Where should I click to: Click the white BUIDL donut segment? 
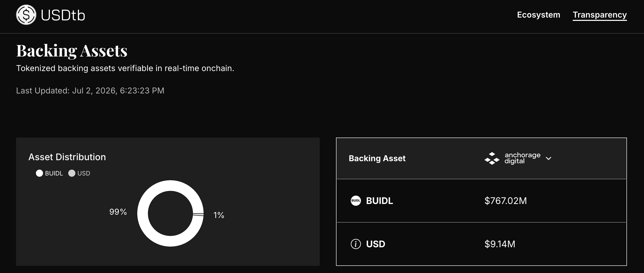143,213
